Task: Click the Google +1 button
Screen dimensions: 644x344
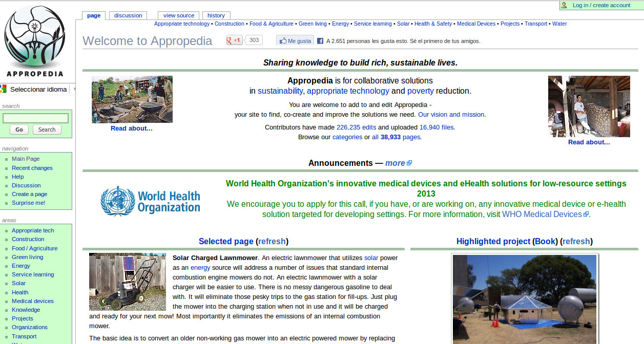Action: pyautogui.click(x=235, y=40)
